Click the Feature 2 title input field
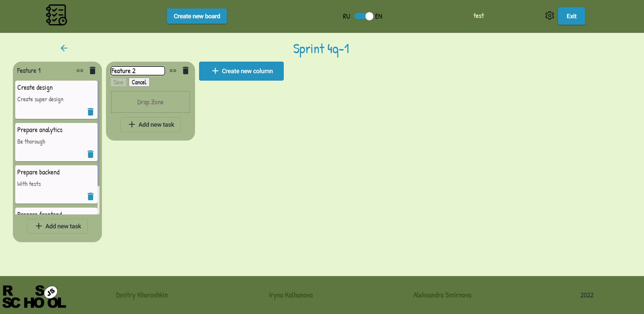 [137, 70]
